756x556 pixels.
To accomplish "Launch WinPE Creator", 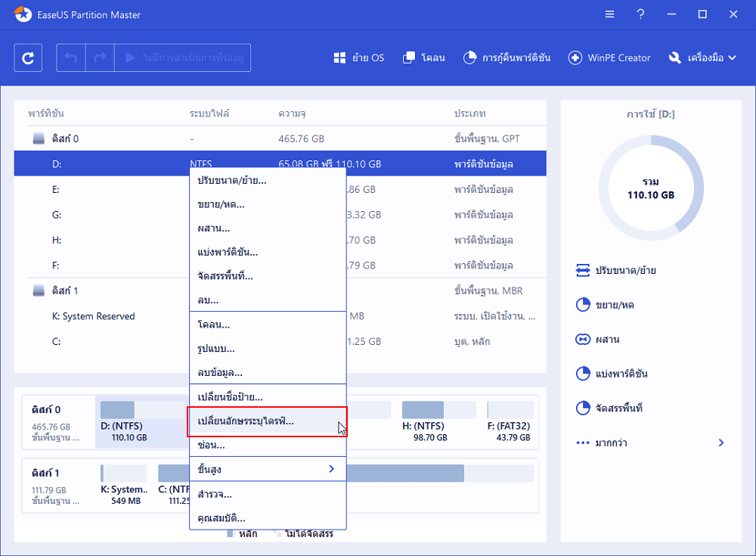I will [609, 58].
